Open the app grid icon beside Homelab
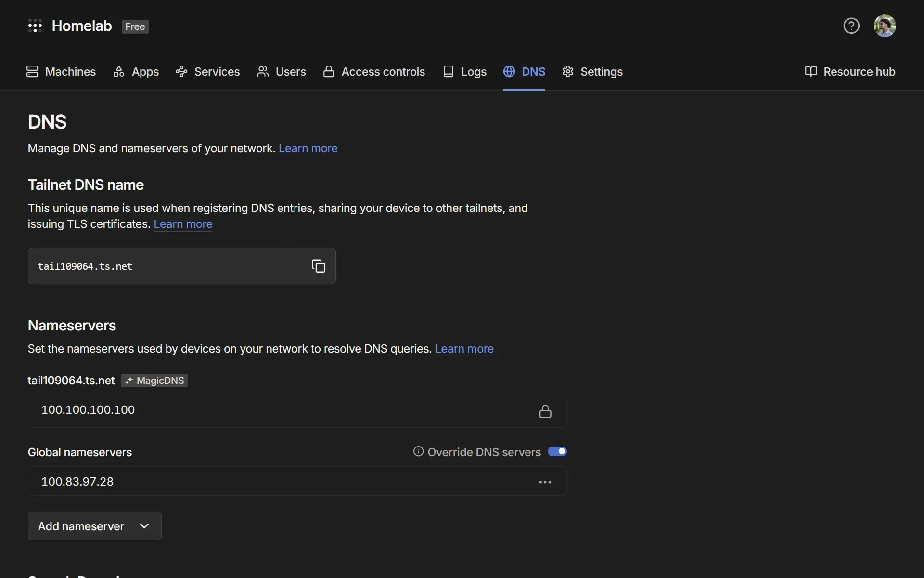924x578 pixels. [35, 26]
